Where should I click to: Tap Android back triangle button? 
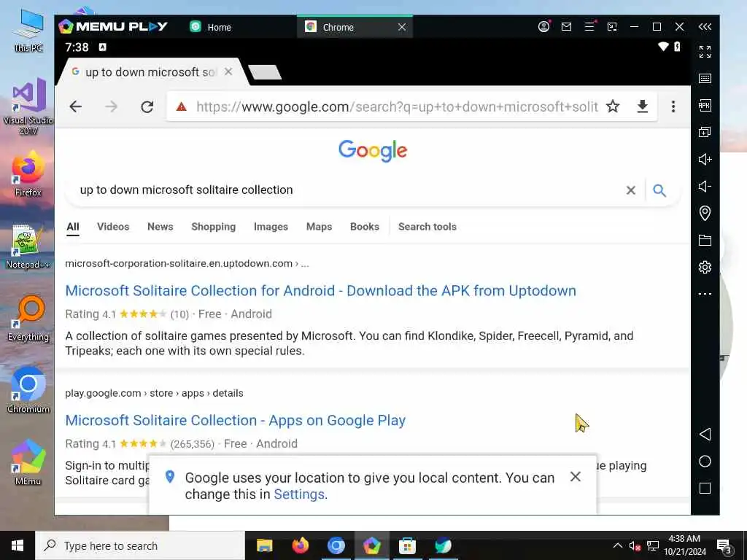click(705, 434)
